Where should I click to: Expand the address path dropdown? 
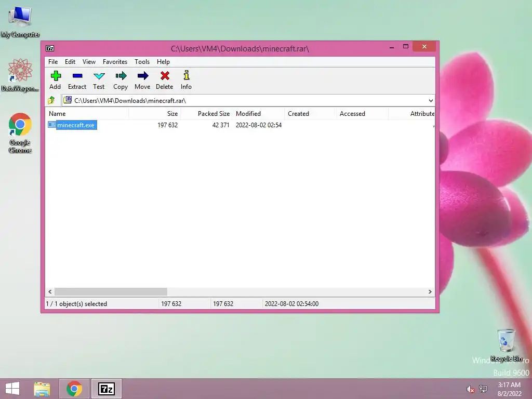431,100
